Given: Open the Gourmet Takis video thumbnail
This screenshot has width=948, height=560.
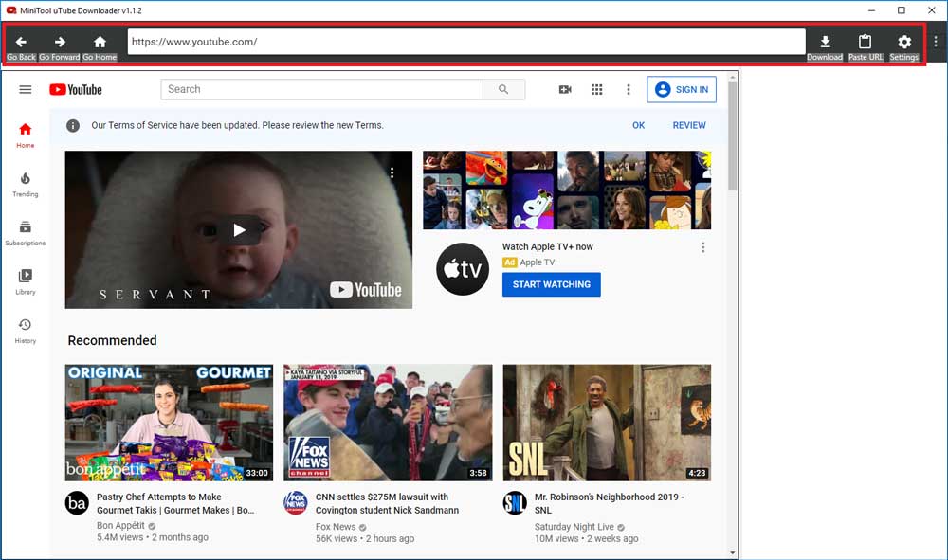Looking at the screenshot, I should (170, 423).
